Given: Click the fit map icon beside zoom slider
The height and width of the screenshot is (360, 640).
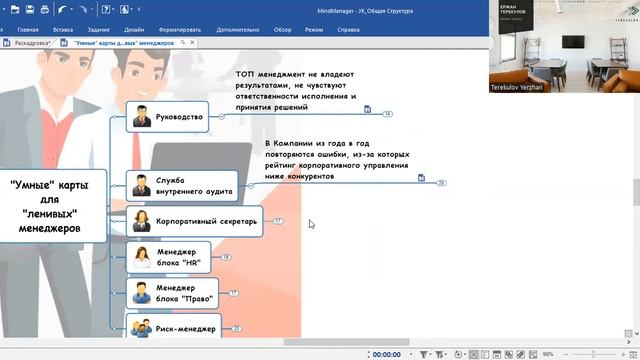Looking at the screenshot, I should click(633, 355).
